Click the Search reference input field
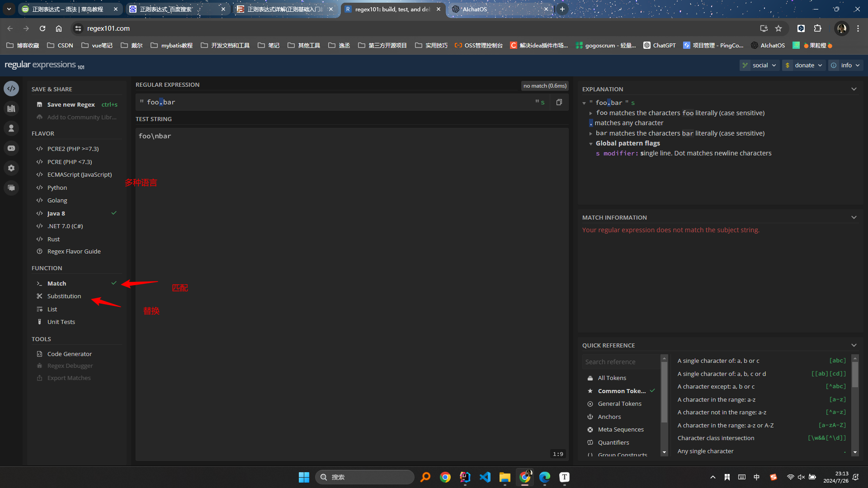The width and height of the screenshot is (868, 488). tap(620, 362)
